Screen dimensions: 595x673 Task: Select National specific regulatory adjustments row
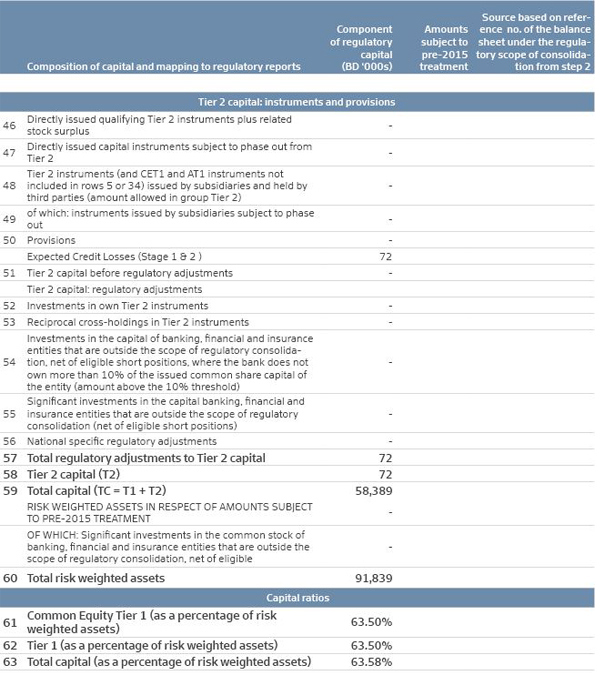tap(297, 441)
